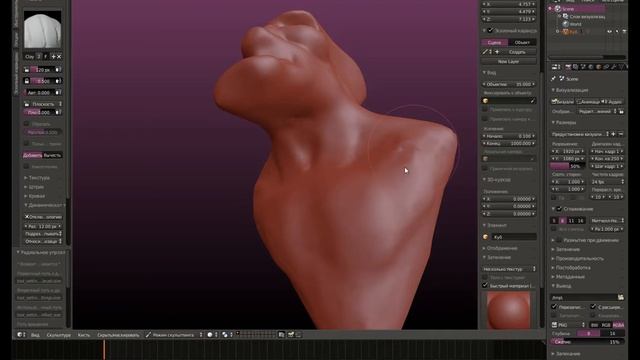Click the add new brush plus icon
This screenshot has height=360, width=640.
tap(53, 56)
